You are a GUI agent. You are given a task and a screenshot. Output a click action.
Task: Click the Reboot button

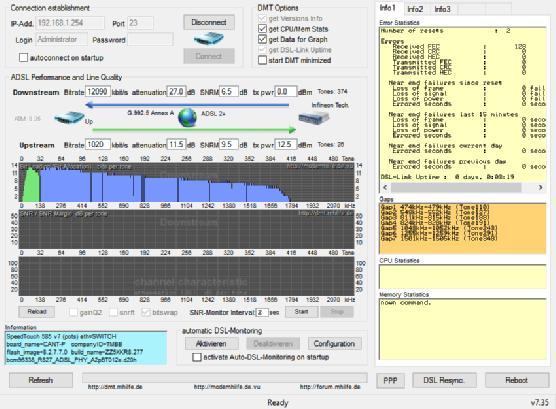point(517,380)
